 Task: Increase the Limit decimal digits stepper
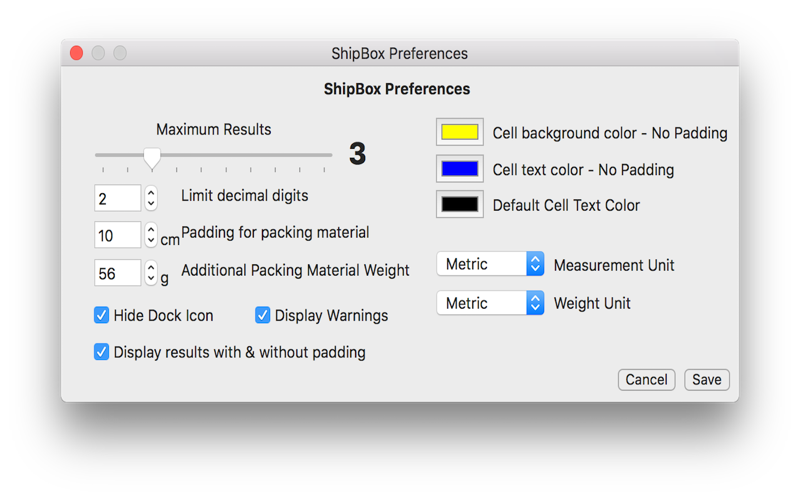tap(151, 193)
